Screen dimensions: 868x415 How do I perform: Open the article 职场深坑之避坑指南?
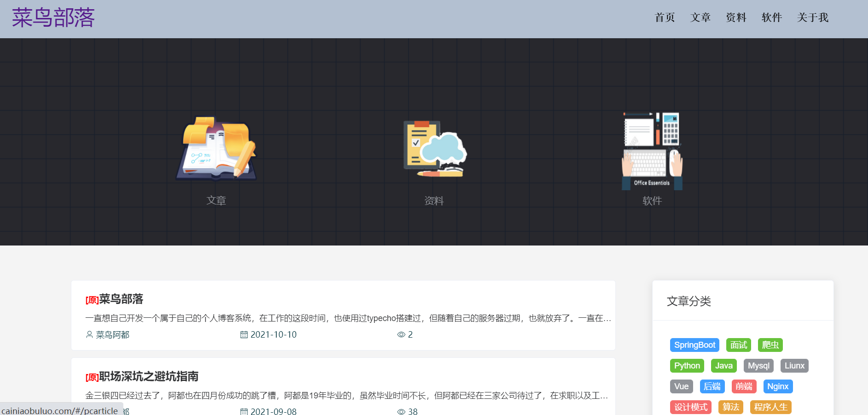pos(148,376)
